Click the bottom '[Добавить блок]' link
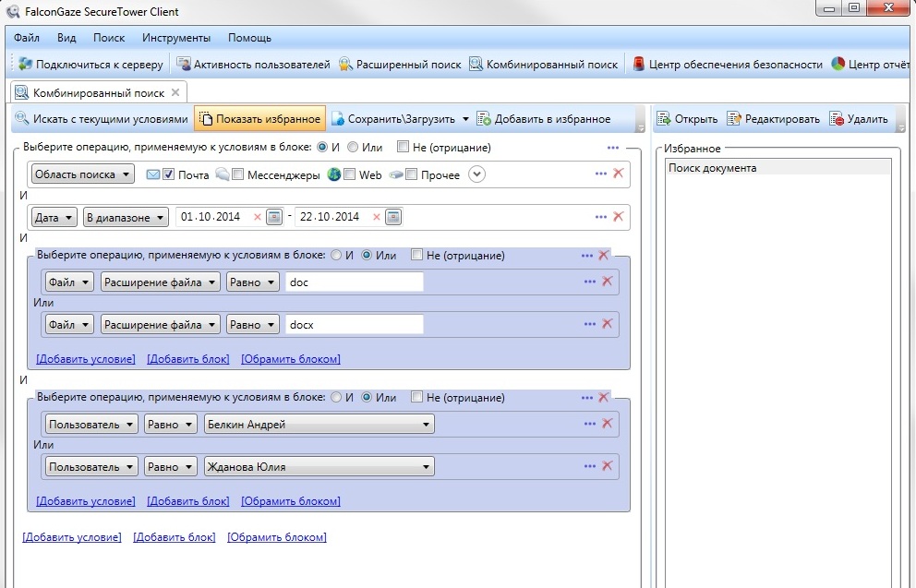 click(175, 537)
